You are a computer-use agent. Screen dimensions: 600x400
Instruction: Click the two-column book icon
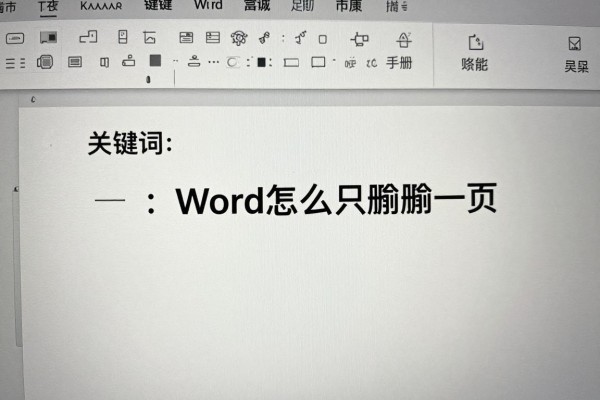[x=104, y=62]
